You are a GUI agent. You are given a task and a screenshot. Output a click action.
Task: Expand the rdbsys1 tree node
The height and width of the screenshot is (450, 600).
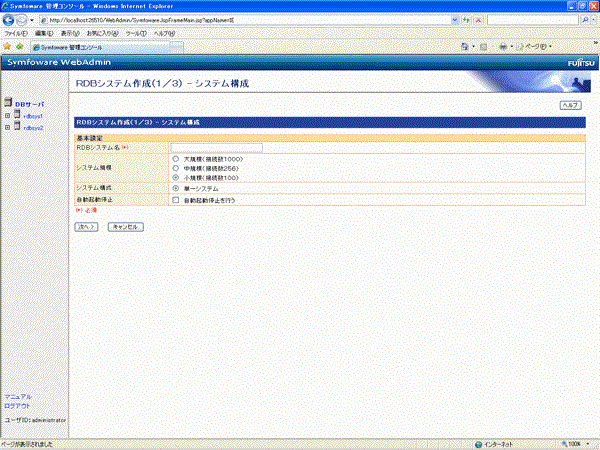(7, 116)
